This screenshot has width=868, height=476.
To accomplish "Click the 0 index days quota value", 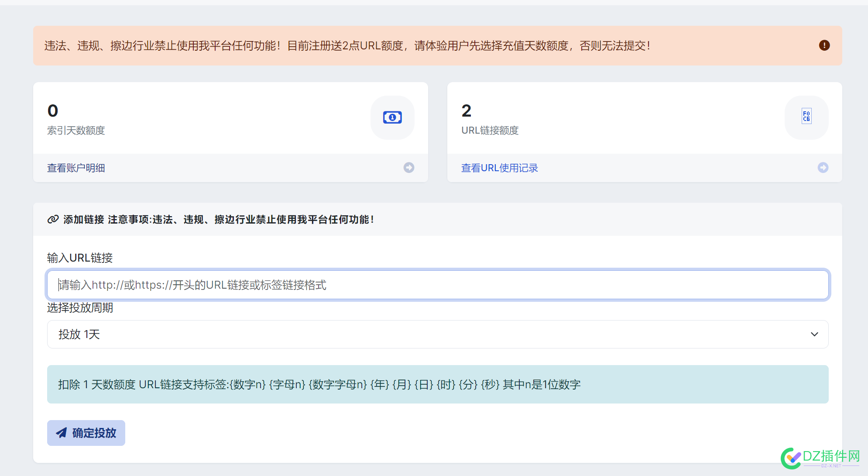I will tap(53, 111).
